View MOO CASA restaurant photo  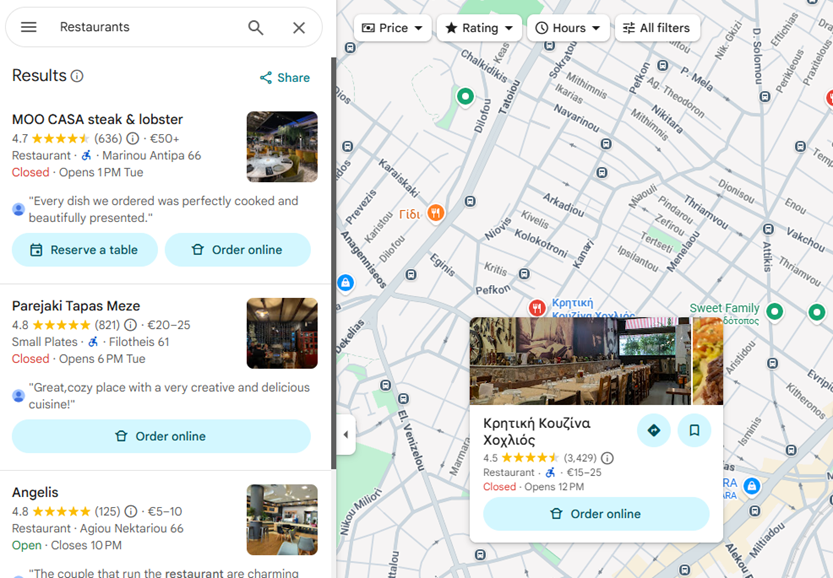coord(282,147)
